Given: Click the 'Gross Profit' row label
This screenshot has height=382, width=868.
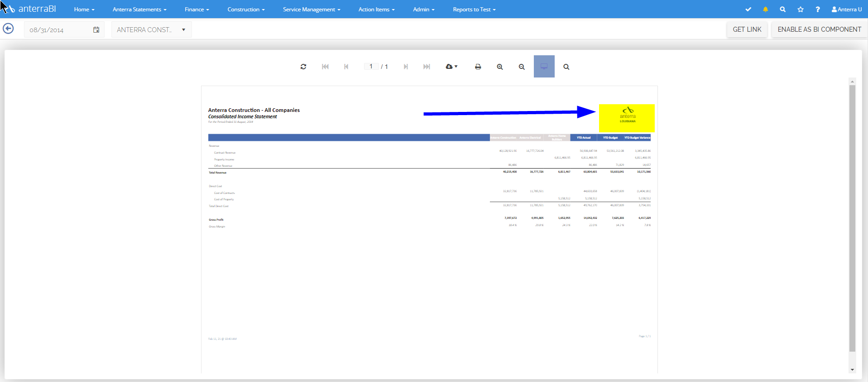Looking at the screenshot, I should coord(216,220).
